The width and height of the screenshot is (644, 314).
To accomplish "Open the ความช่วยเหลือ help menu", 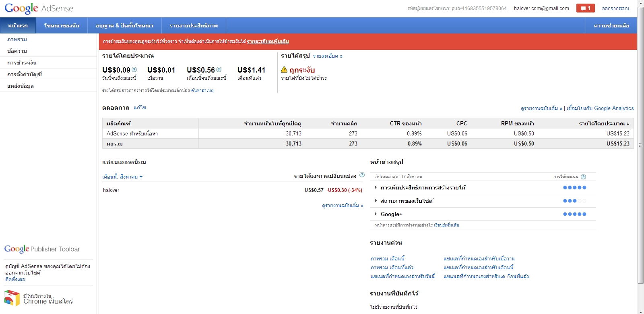I will click(611, 25).
